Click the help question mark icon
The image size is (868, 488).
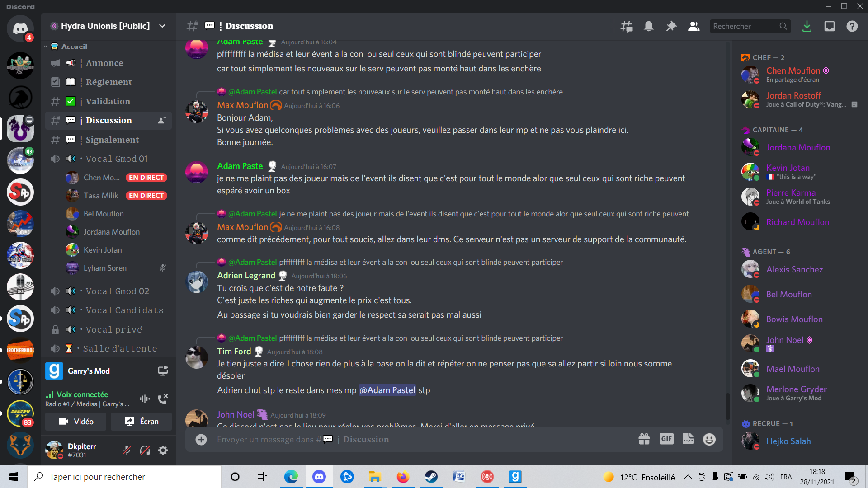[x=852, y=26]
